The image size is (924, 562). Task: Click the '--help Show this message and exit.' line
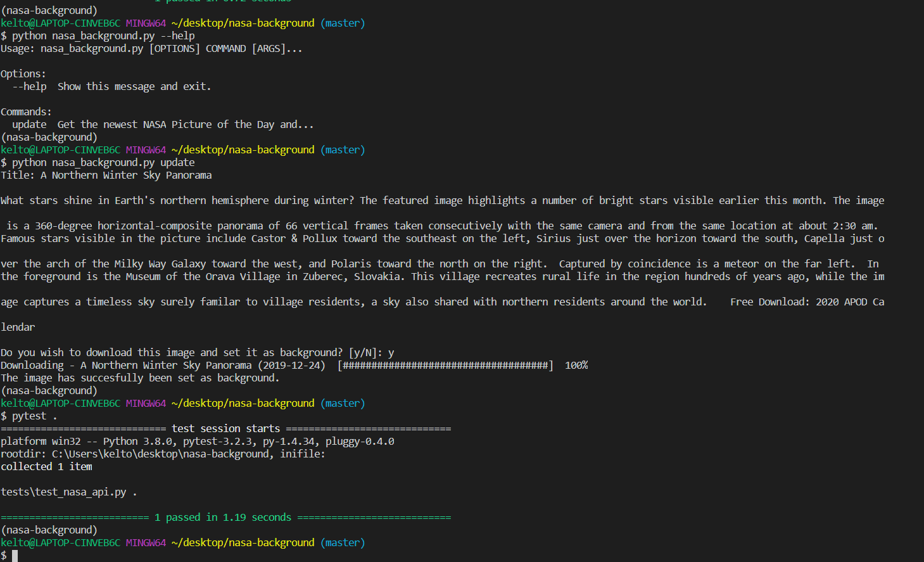[x=111, y=87]
